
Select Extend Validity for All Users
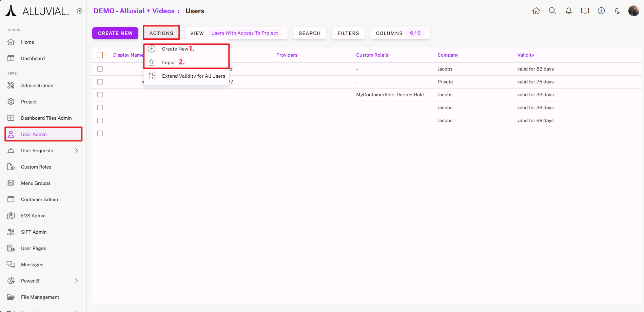[x=193, y=76]
